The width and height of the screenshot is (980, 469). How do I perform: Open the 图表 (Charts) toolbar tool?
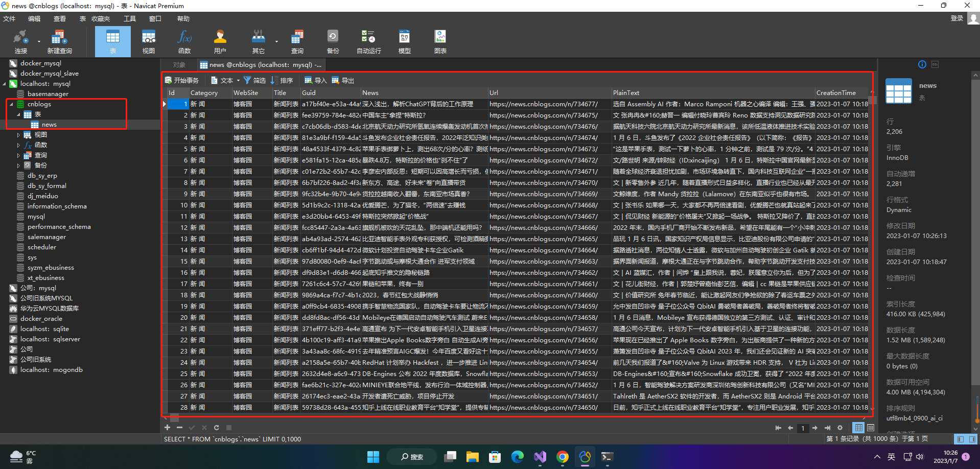(440, 41)
